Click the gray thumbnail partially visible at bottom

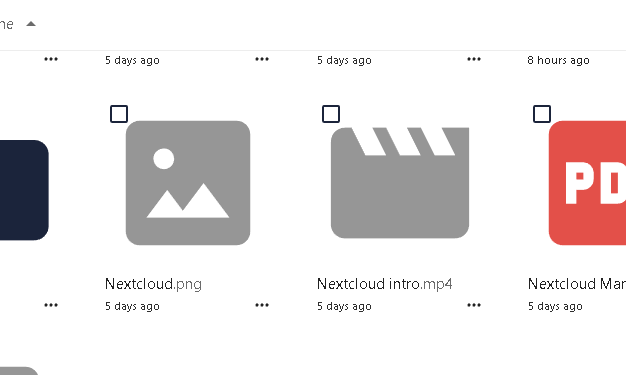click(x=19, y=371)
